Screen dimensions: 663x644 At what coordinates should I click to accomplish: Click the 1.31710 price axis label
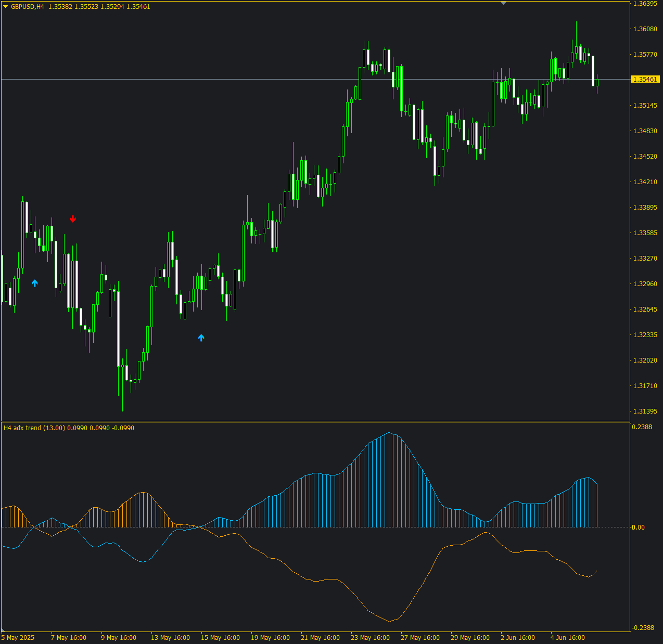pyautogui.click(x=645, y=386)
